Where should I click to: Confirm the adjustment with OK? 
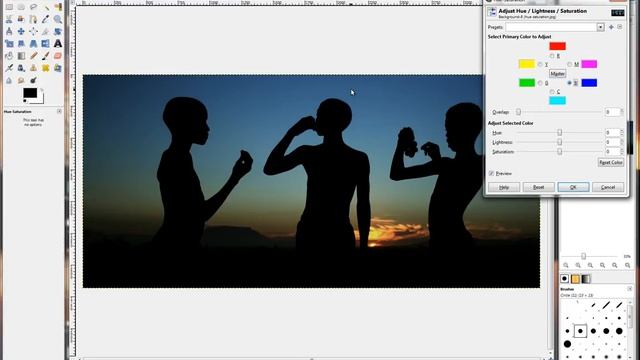click(x=573, y=187)
